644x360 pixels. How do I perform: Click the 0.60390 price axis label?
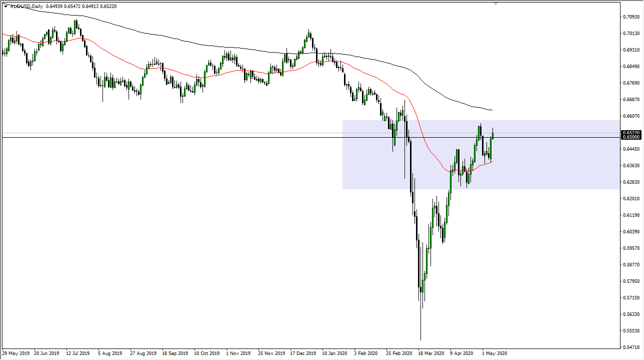(630, 232)
